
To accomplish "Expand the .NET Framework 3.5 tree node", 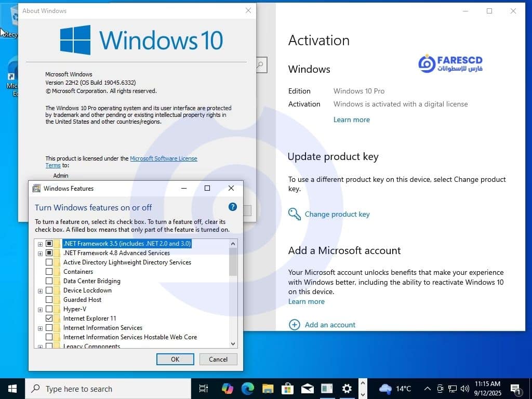I will click(40, 244).
